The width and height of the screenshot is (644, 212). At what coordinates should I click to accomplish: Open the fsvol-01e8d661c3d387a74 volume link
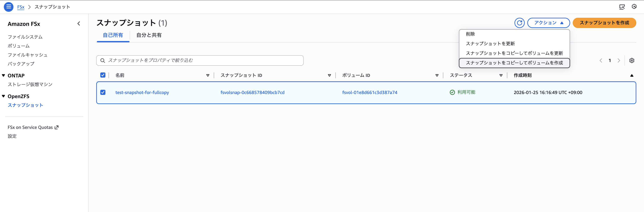(x=370, y=92)
